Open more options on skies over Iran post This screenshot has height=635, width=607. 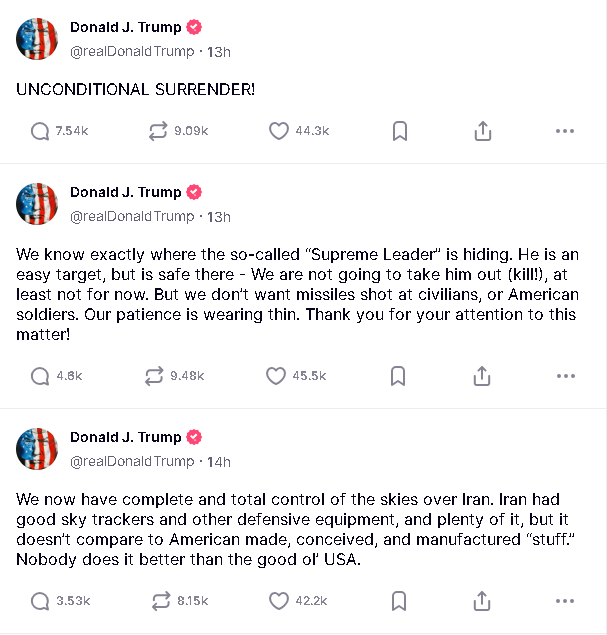click(565, 601)
